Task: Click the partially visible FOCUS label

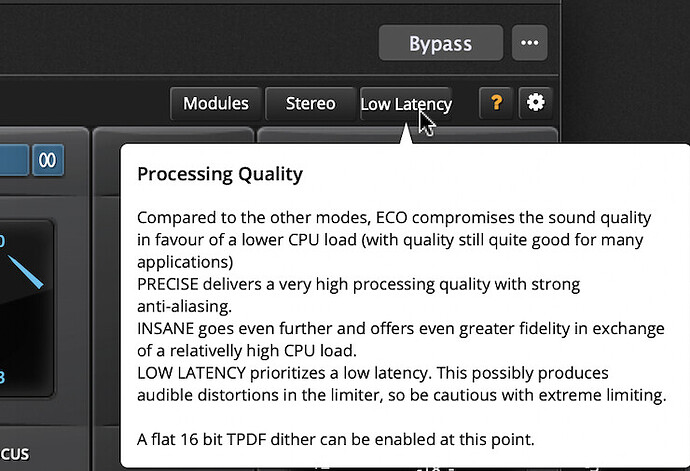Action: (x=15, y=454)
